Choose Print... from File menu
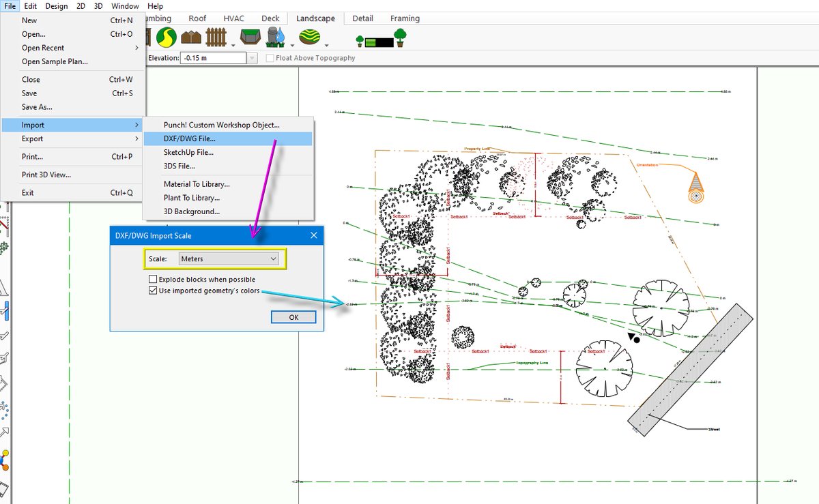 tap(72, 156)
